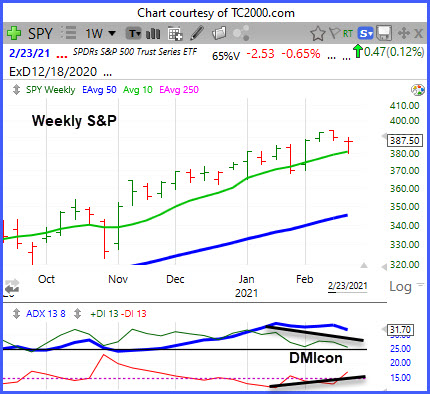
Task: Click the star favorite icon
Action: tap(317, 33)
